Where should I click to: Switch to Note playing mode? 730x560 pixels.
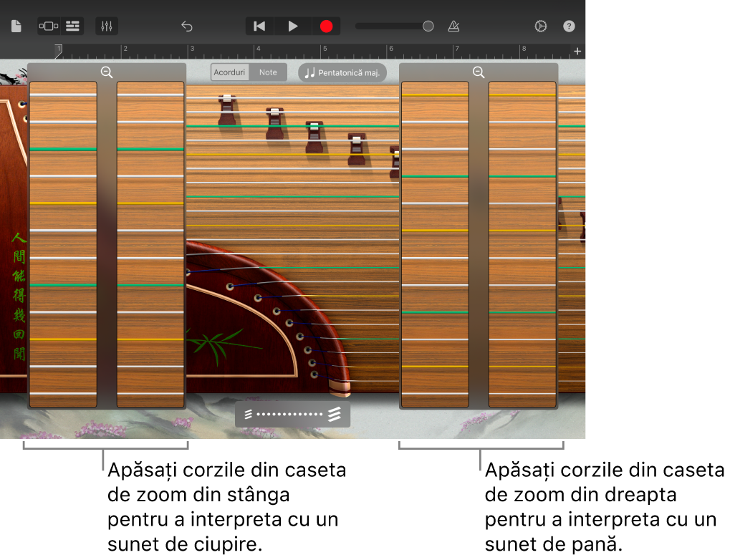[x=268, y=72]
